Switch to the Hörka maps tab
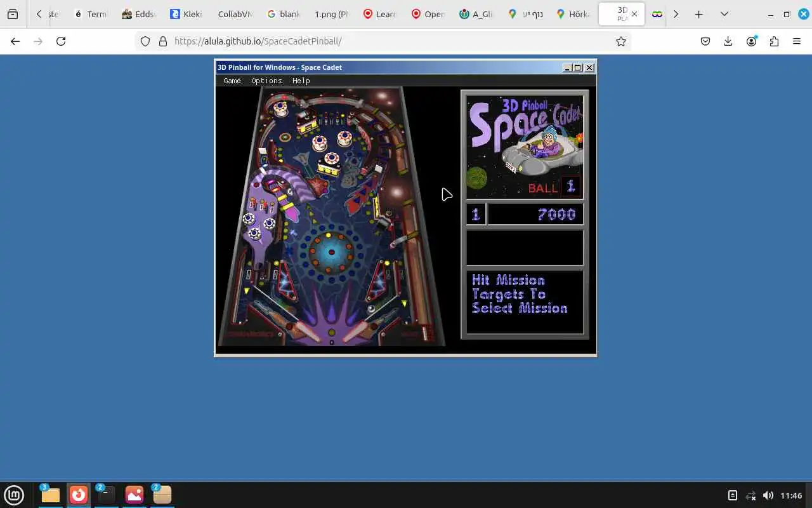Viewport: 812px width, 508px height. click(572, 14)
